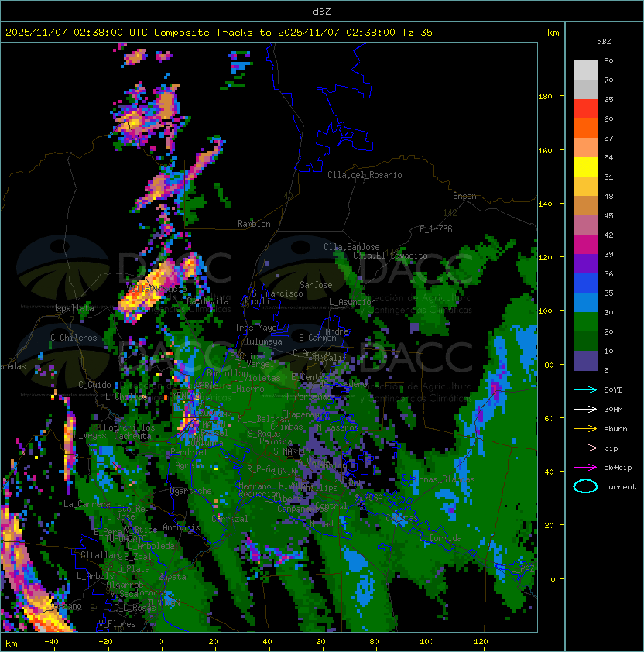Image resolution: width=644 pixels, height=652 pixels.
Task: Select the 20 dBZ green color swatch
Action: 585,341
